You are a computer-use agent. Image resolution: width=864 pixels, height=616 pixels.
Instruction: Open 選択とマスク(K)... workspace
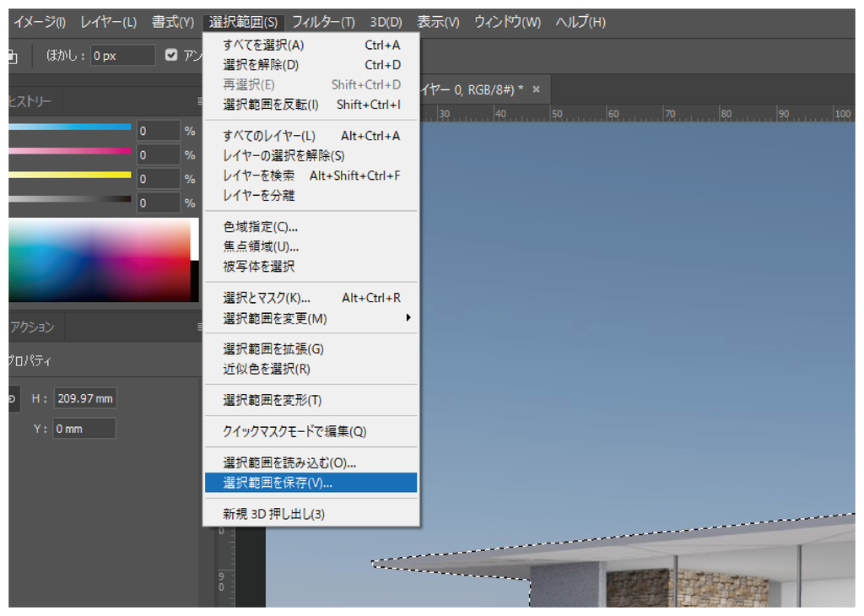311,298
